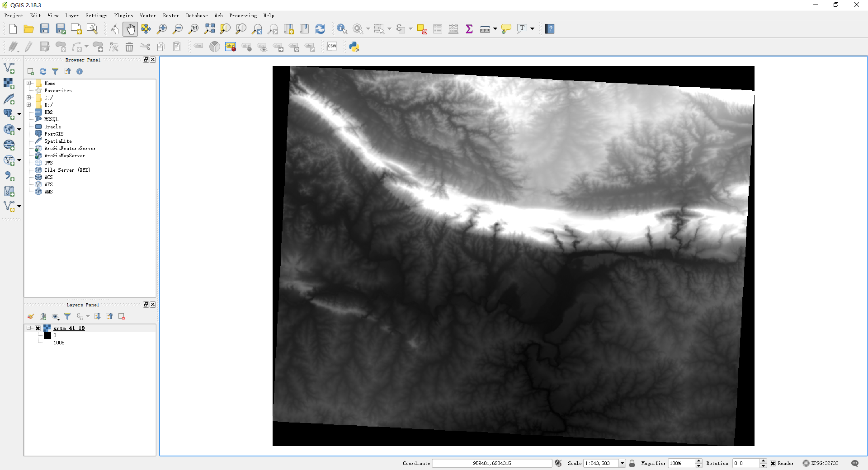Image resolution: width=868 pixels, height=470 pixels.
Task: Zoom to full extent
Action: [x=209, y=29]
